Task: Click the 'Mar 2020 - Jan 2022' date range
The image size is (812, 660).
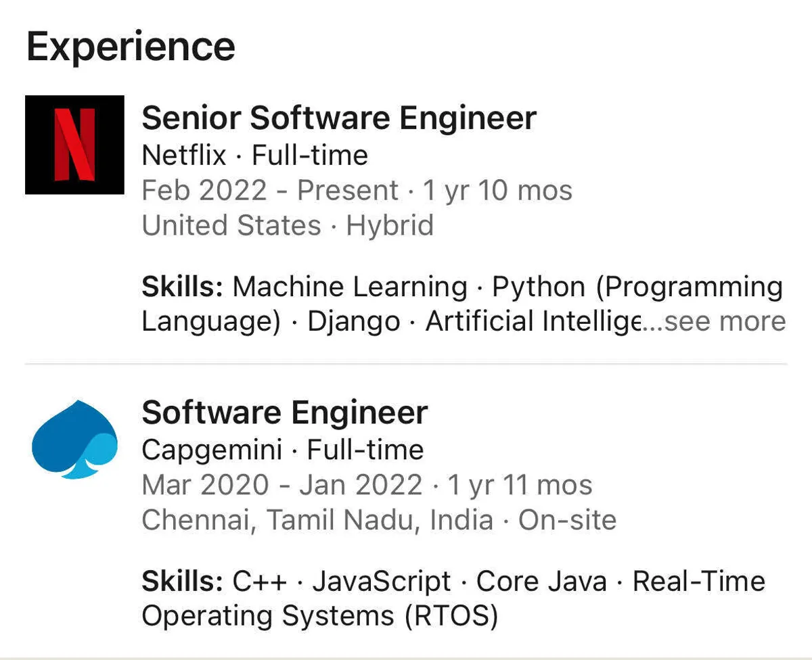Action: click(x=281, y=485)
